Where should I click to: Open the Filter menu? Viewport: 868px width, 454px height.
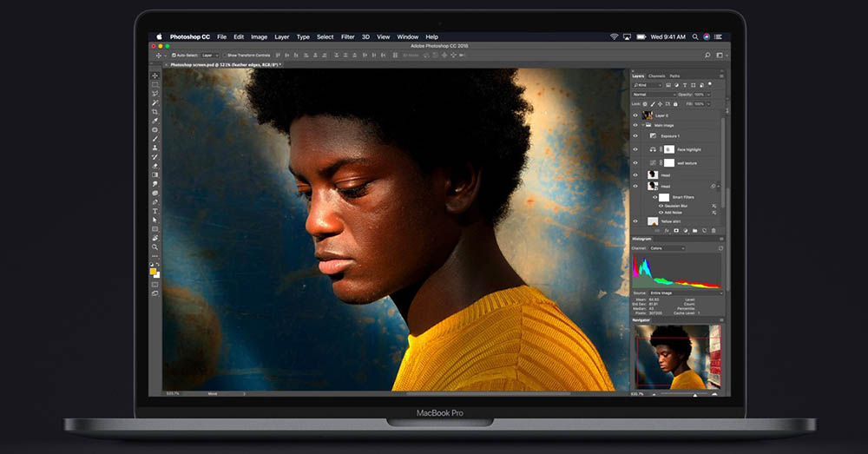[348, 37]
